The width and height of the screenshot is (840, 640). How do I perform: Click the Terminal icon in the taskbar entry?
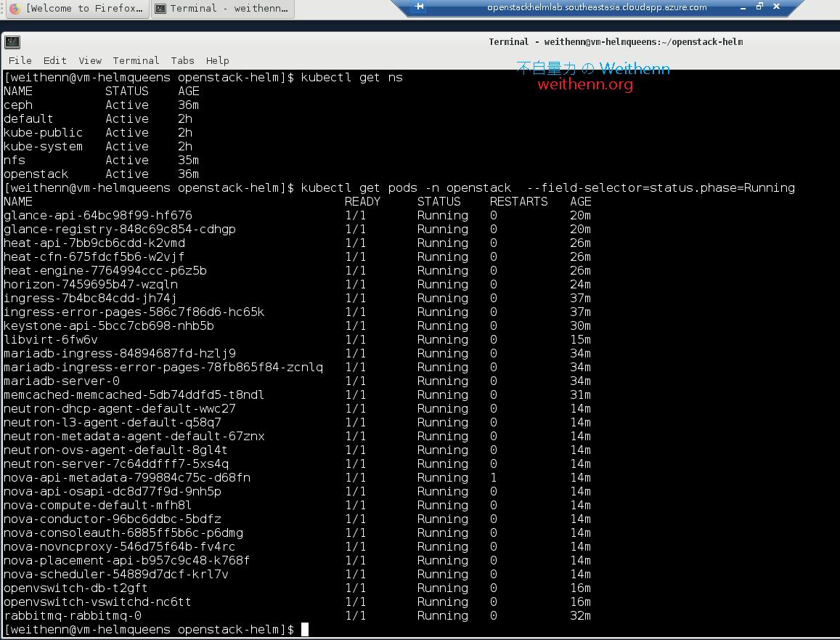160,9
